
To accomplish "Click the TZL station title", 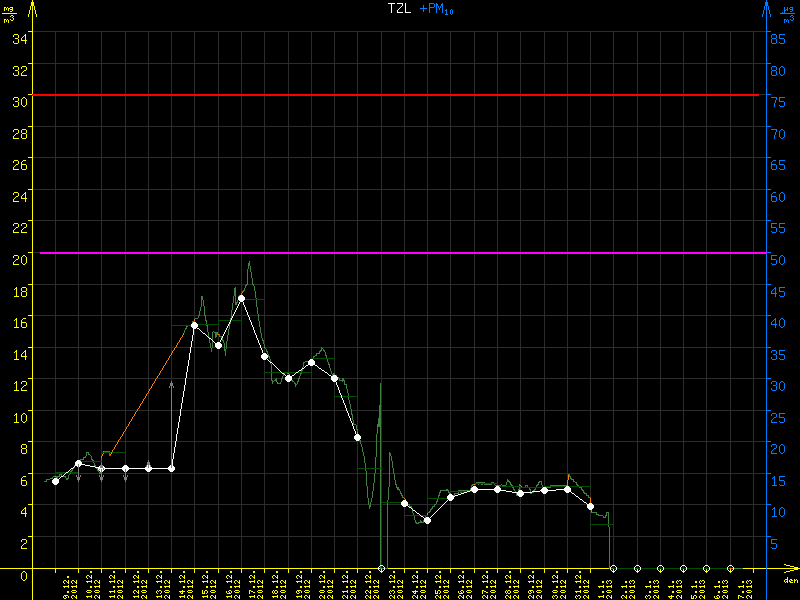I will [400, 9].
